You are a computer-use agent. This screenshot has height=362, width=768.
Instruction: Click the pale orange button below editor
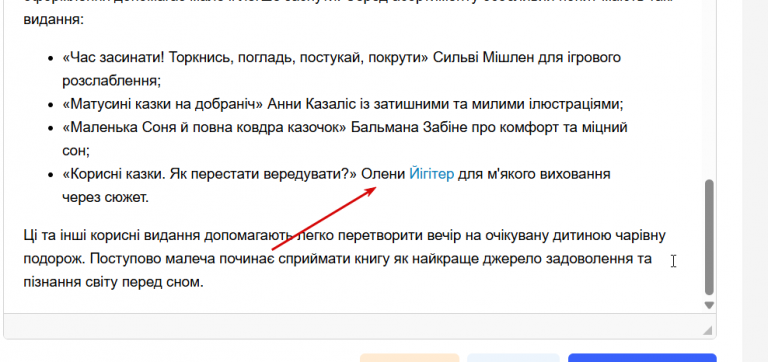coord(409,358)
